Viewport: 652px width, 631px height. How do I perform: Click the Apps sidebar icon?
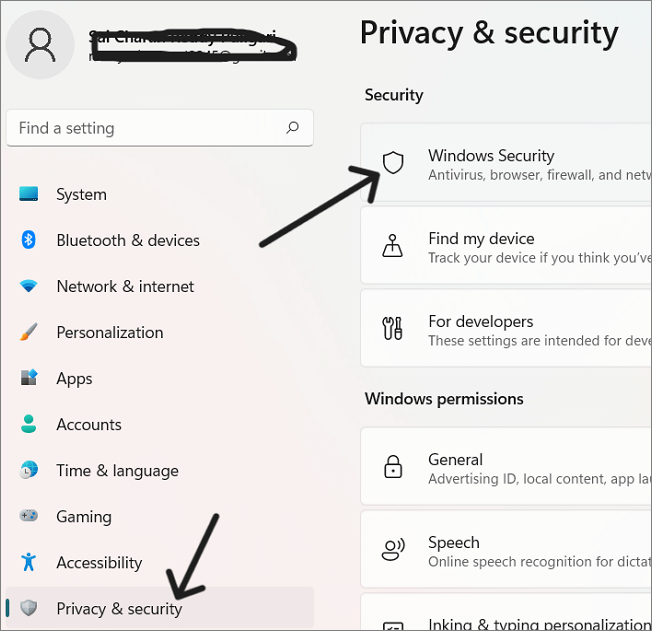point(29,378)
